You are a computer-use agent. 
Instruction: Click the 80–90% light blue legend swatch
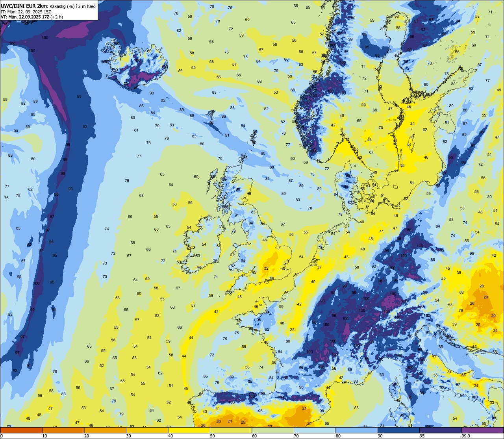tap(357, 430)
